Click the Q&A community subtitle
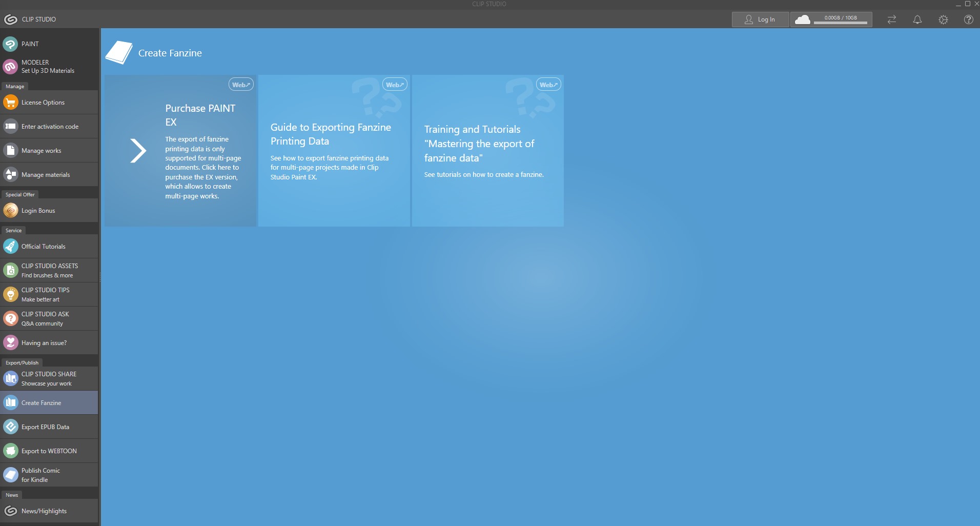Image resolution: width=980 pixels, height=526 pixels. tap(42, 323)
